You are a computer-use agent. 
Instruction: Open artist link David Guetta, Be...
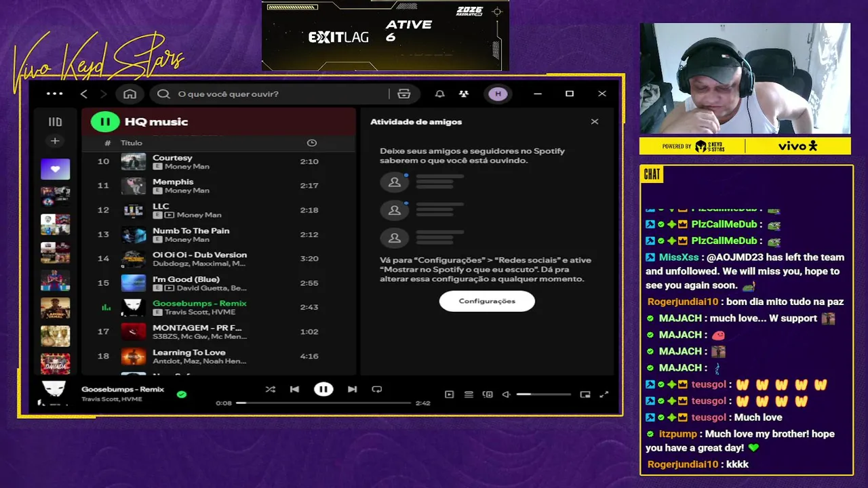pos(212,288)
